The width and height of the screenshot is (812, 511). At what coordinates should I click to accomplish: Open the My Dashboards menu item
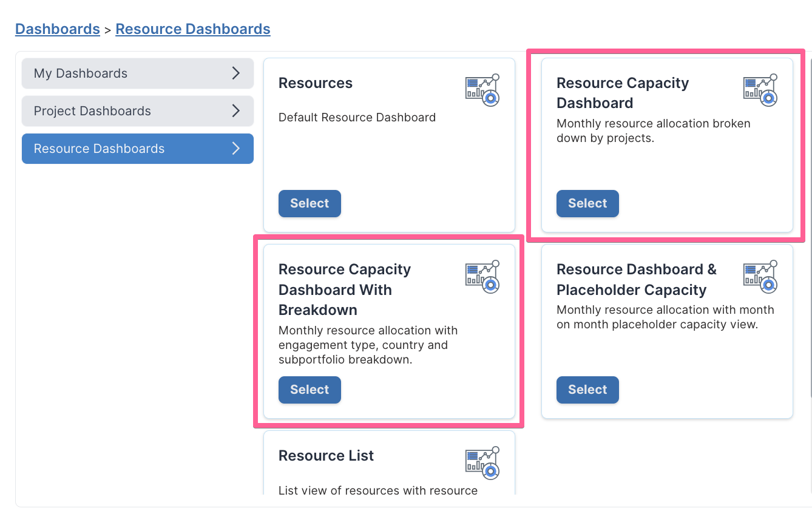pyautogui.click(x=138, y=73)
